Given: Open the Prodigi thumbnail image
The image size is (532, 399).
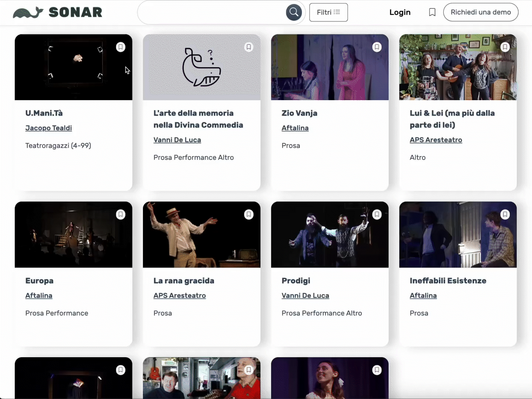Looking at the screenshot, I should coord(330,235).
